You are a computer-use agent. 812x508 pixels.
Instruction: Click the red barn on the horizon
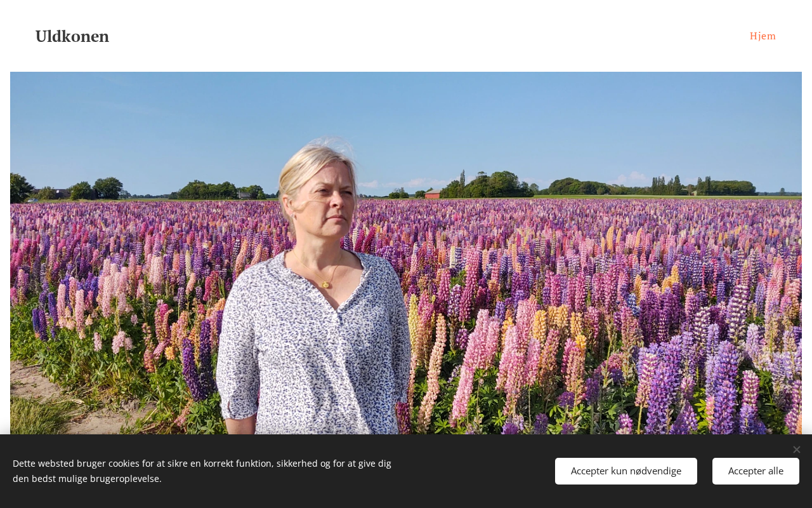[432, 194]
